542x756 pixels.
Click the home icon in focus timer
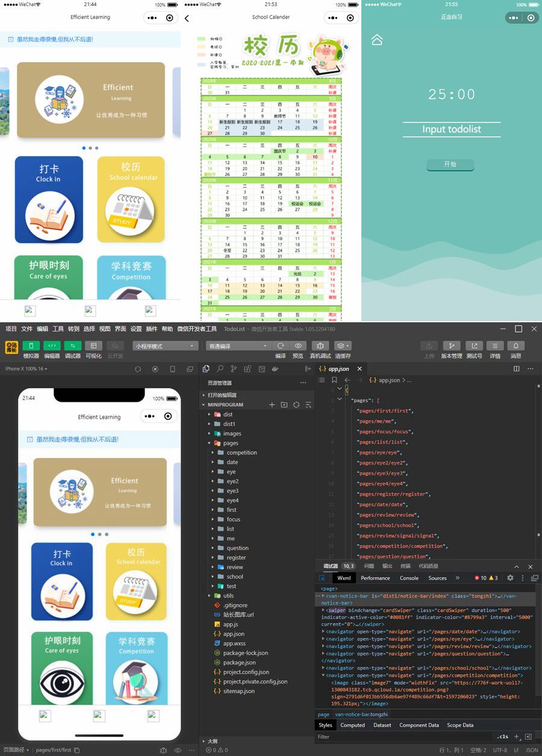click(377, 40)
